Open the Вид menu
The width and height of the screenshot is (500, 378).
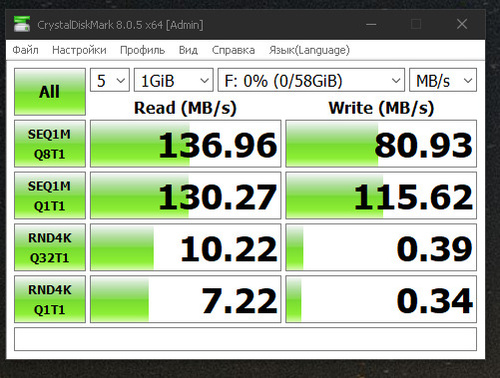tap(188, 50)
